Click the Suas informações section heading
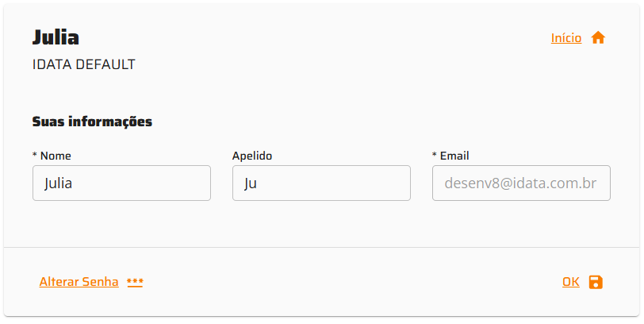Image resolution: width=644 pixels, height=324 pixels. point(92,121)
